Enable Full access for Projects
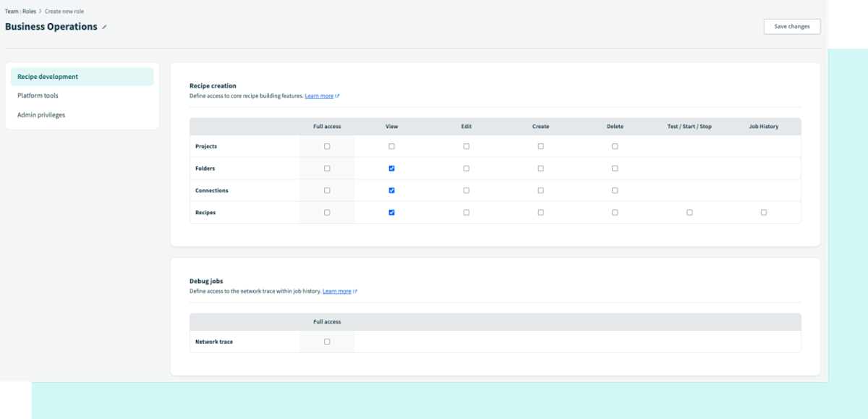The width and height of the screenshot is (868, 419). tap(327, 146)
